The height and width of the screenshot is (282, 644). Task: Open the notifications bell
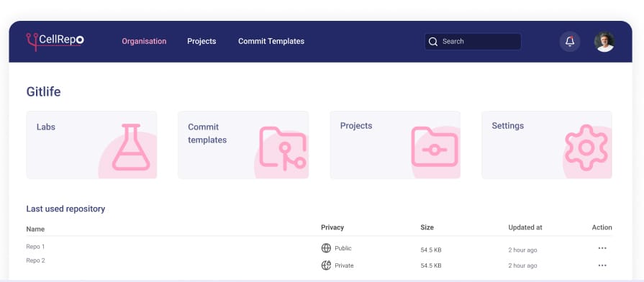point(570,42)
